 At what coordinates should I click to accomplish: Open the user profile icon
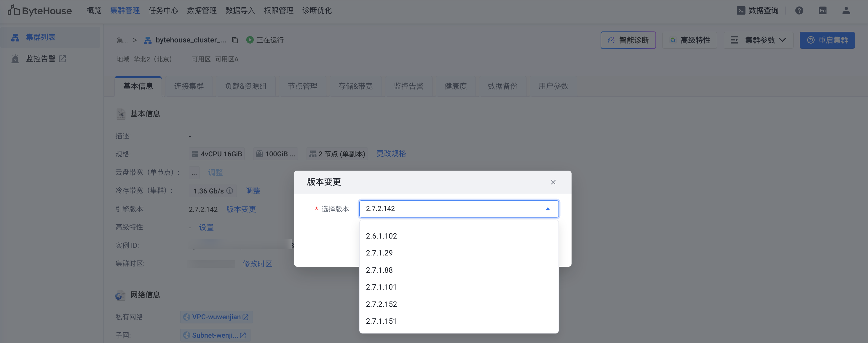pyautogui.click(x=846, y=10)
